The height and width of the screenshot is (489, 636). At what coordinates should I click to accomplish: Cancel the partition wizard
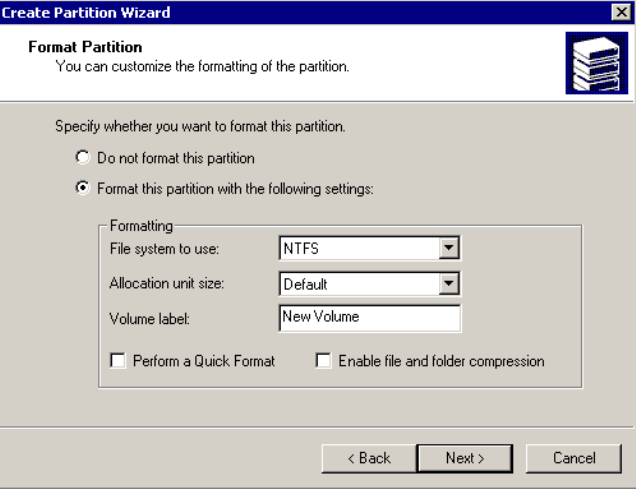(x=574, y=458)
